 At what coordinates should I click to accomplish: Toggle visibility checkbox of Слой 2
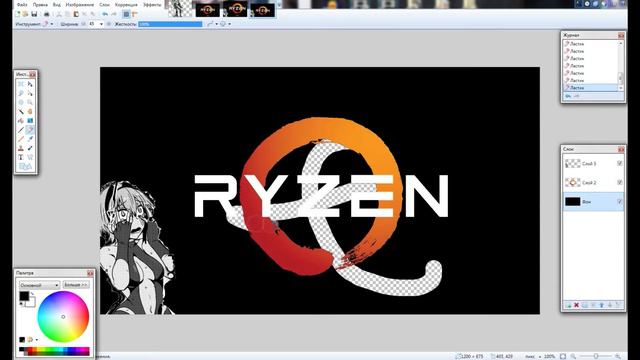click(x=620, y=182)
